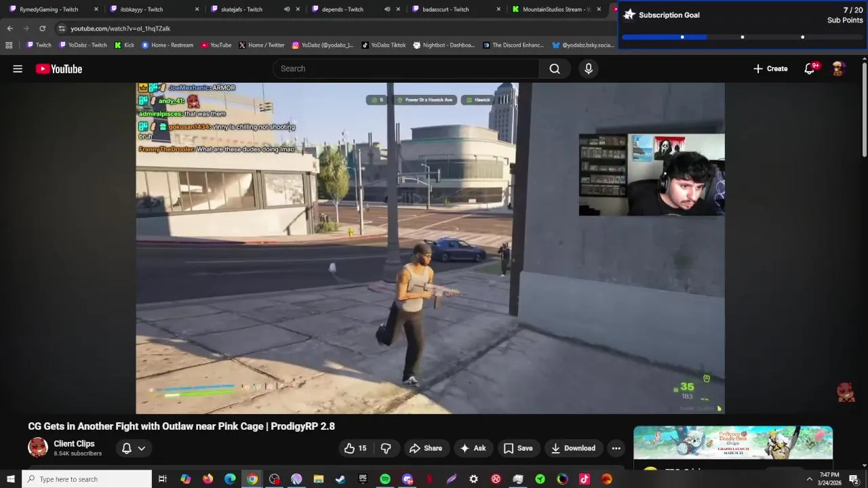
Task: Click the video player to pause
Action: point(430,248)
